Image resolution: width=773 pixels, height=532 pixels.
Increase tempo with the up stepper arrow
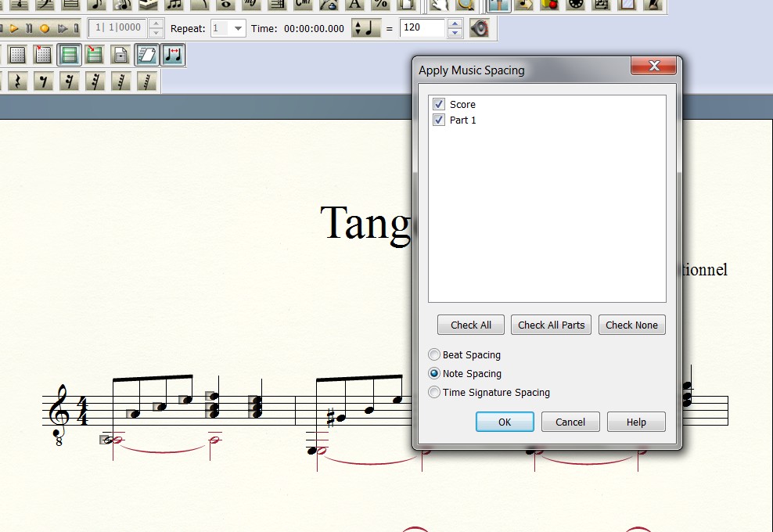tap(455, 24)
